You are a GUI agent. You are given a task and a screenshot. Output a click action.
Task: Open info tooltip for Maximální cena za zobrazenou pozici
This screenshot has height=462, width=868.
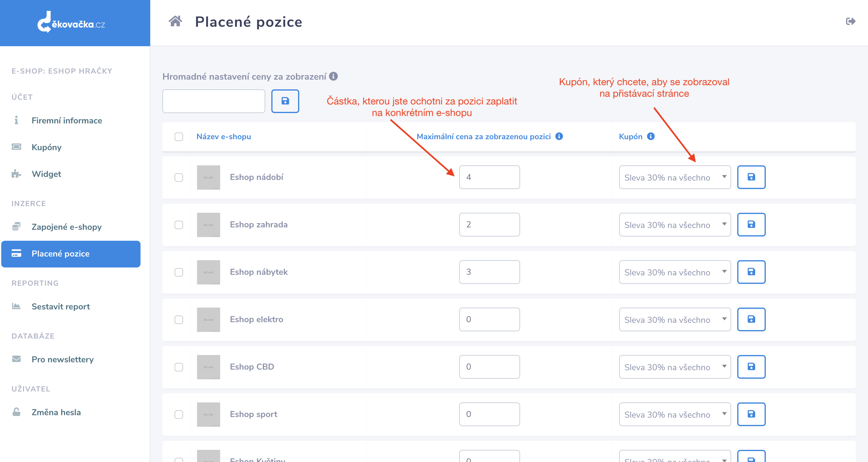click(559, 136)
